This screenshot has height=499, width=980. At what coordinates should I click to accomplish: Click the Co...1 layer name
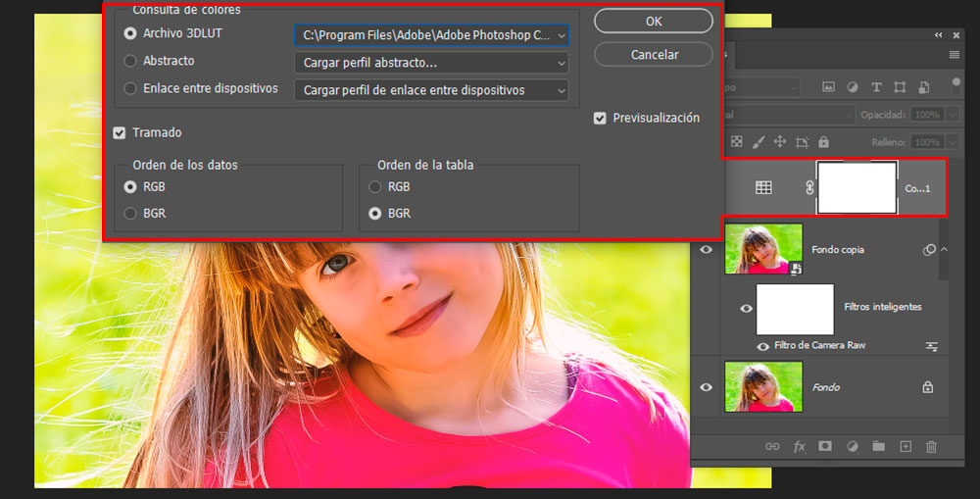[917, 188]
